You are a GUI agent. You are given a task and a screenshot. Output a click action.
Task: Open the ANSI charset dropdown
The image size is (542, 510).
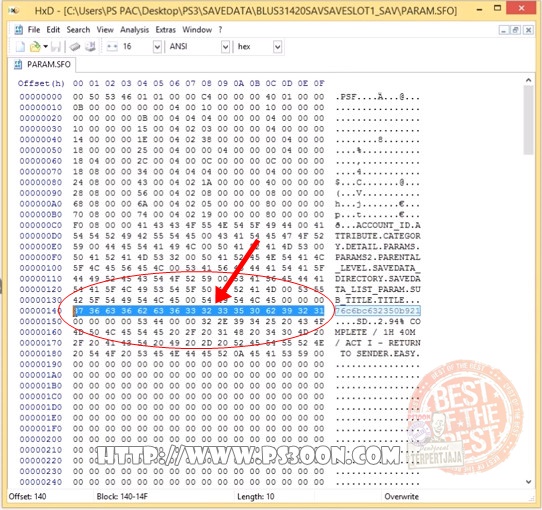tap(225, 46)
